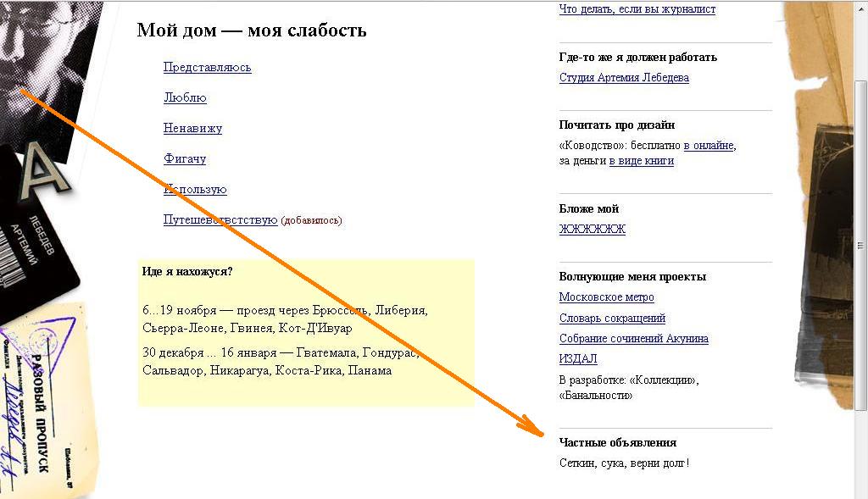Read Ководство «в онлайне» link

point(709,146)
